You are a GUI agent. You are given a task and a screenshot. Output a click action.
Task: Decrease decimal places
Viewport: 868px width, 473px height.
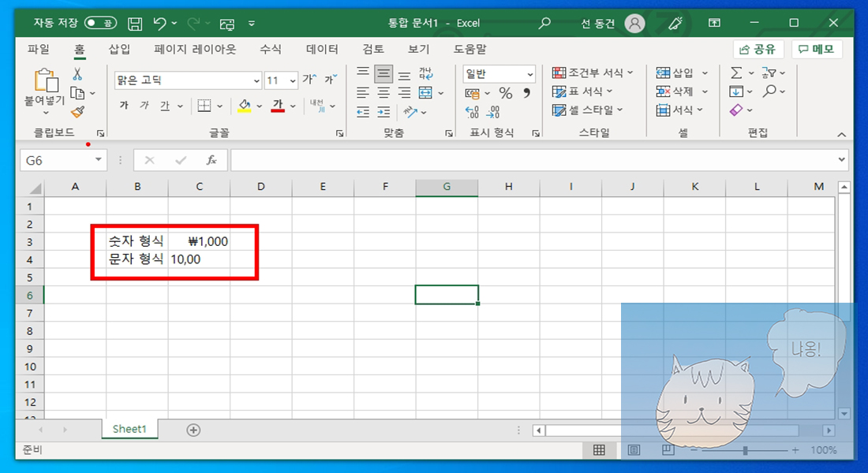click(x=492, y=112)
